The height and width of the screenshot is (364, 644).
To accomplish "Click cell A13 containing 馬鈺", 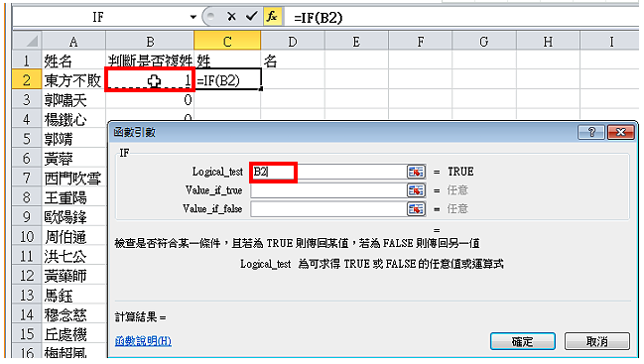I will pos(73,295).
